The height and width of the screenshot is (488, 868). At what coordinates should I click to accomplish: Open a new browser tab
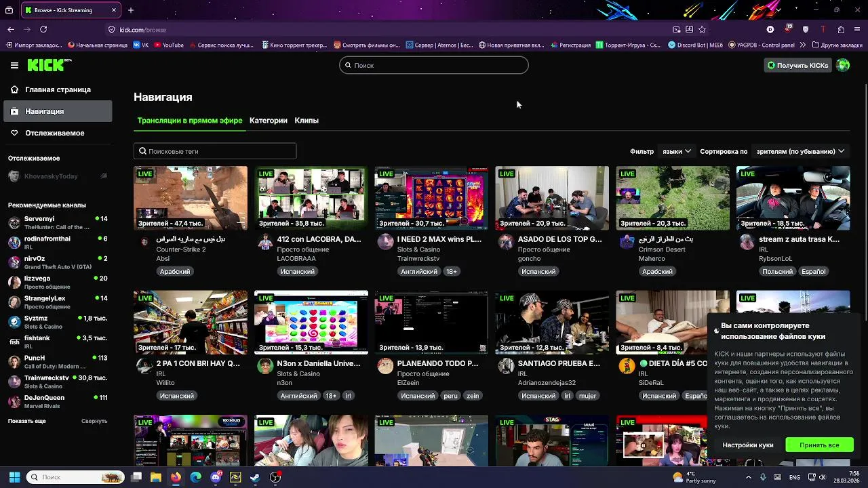(x=131, y=10)
